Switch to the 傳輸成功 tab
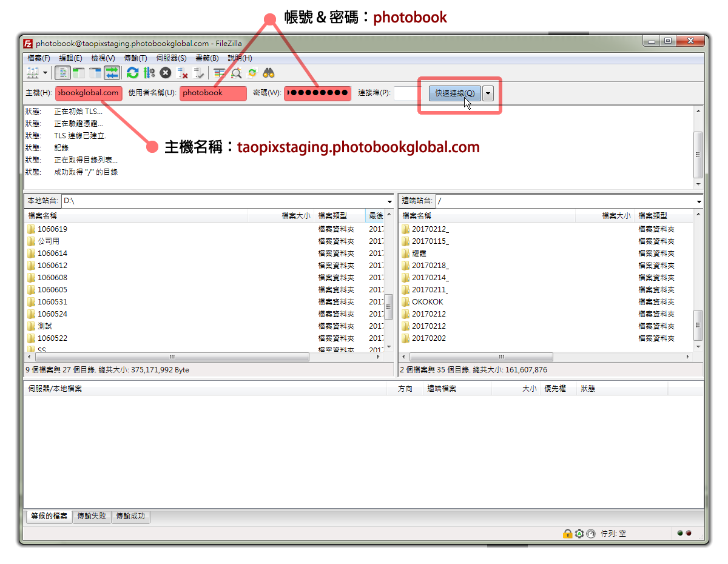Viewport: 728px width, 564px height. coord(130,517)
